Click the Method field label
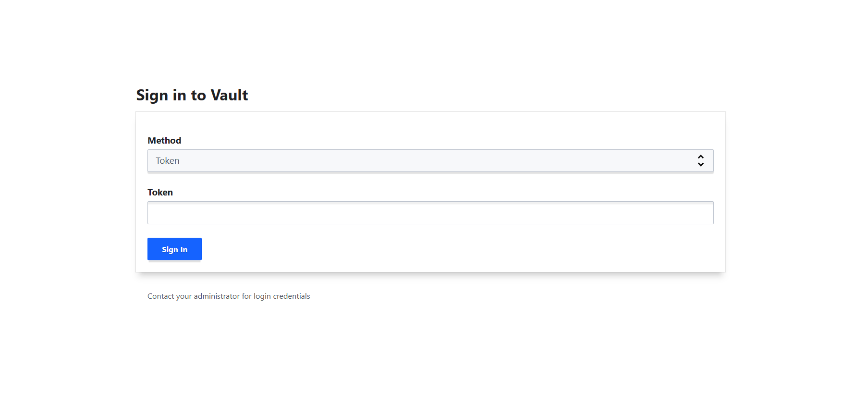The image size is (868, 401). pyautogui.click(x=164, y=140)
